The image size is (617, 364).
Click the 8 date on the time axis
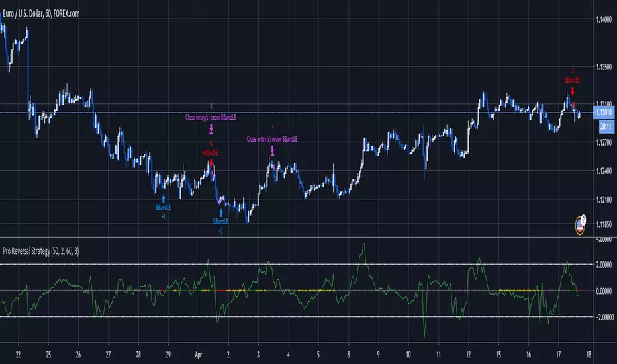click(348, 355)
